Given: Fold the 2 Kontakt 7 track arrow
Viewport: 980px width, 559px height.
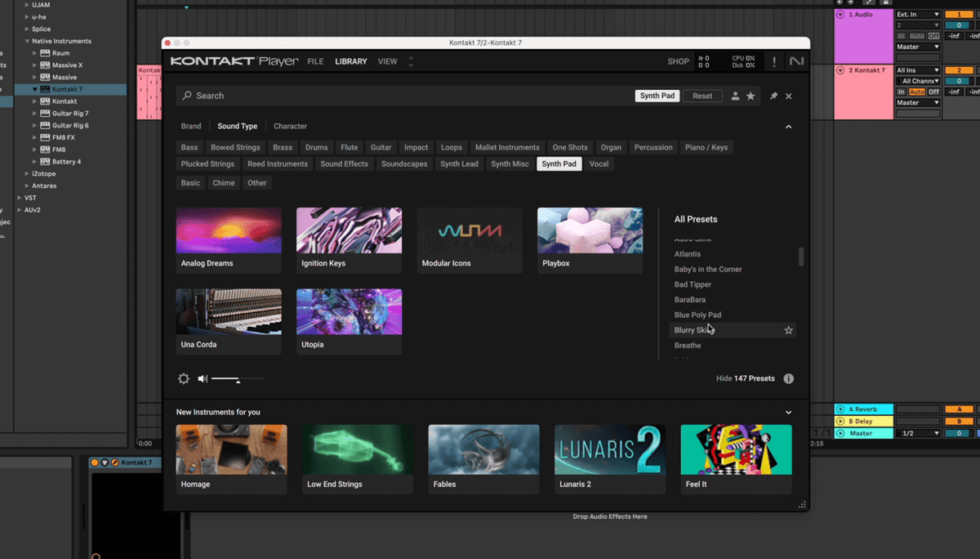Looking at the screenshot, I should (x=840, y=70).
